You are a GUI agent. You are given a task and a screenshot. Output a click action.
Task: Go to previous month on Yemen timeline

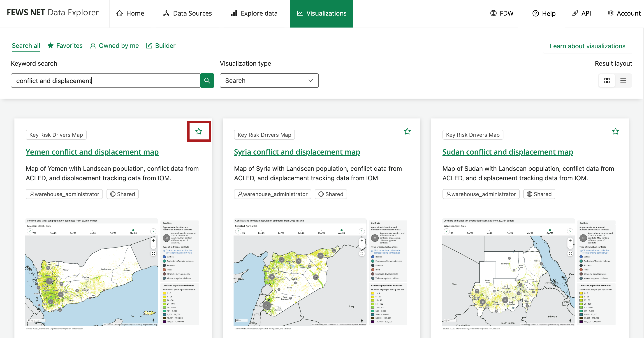tap(30, 231)
